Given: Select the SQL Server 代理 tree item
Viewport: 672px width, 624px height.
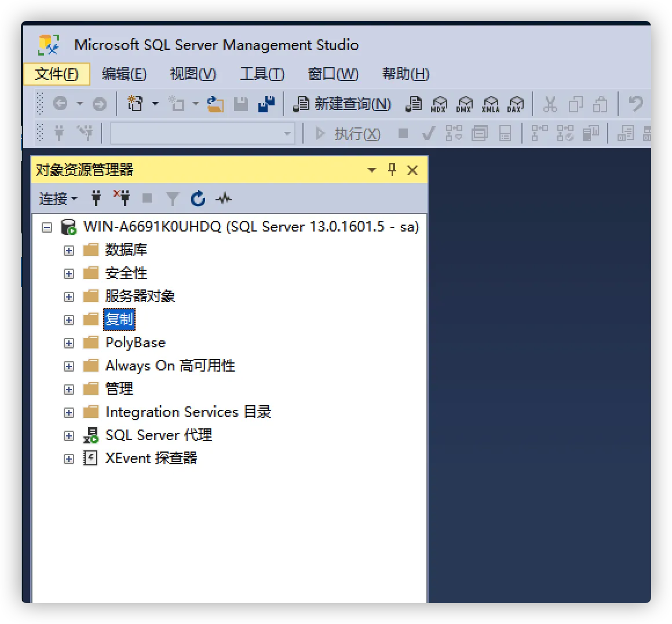Looking at the screenshot, I should coord(158,435).
